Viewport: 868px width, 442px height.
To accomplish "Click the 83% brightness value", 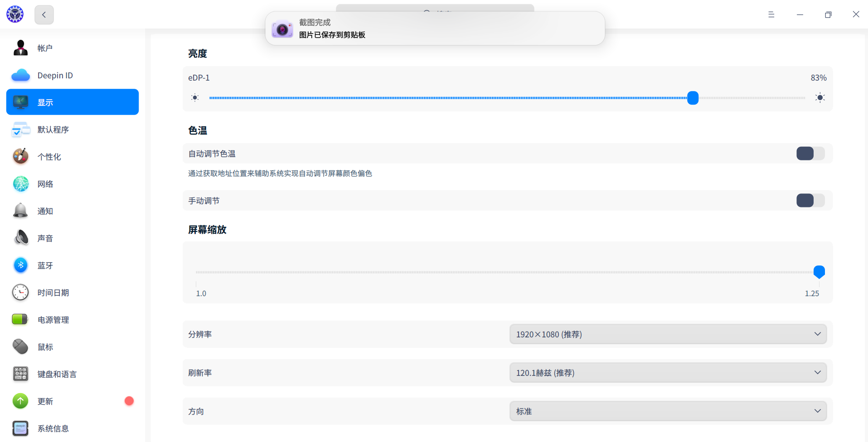I will point(819,78).
